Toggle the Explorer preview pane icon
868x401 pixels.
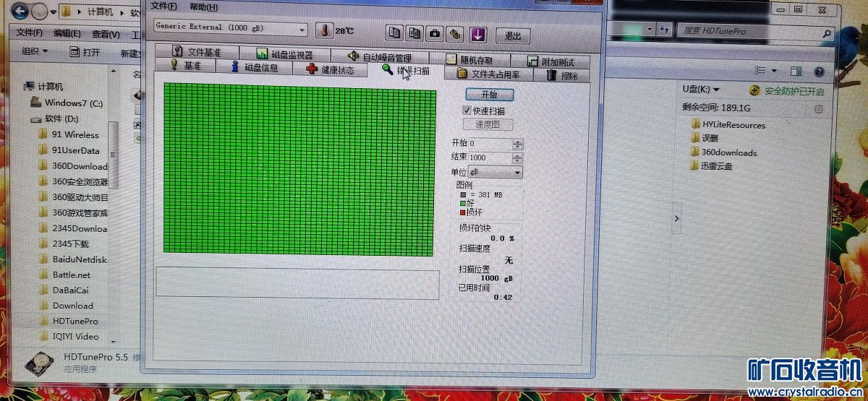point(796,72)
